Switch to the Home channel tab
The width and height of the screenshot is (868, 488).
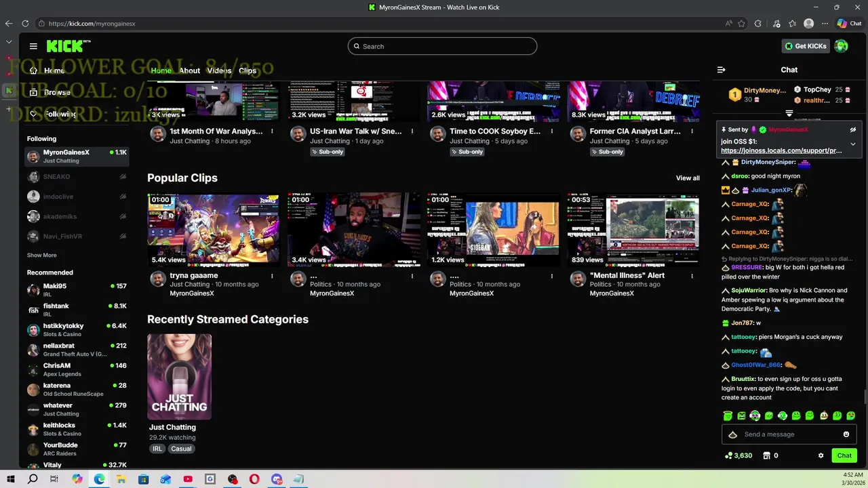click(x=161, y=70)
